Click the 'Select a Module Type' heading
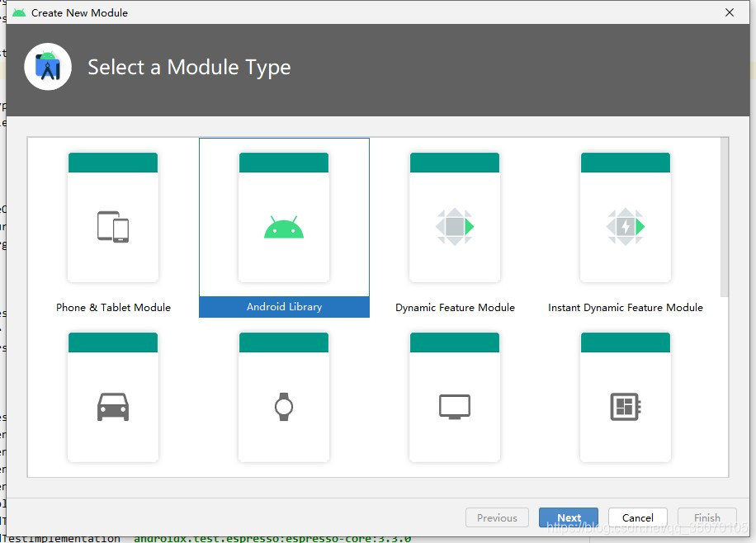756x543 pixels. pyautogui.click(x=189, y=67)
